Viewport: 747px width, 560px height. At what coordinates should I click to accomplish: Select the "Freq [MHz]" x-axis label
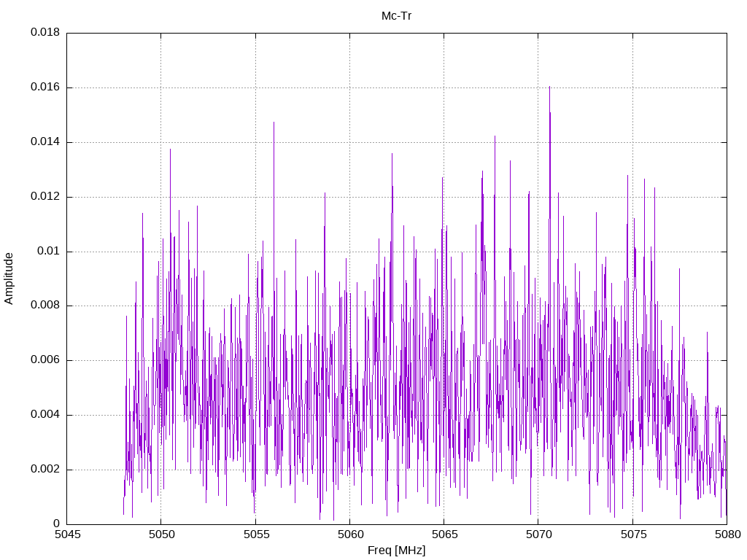396,551
